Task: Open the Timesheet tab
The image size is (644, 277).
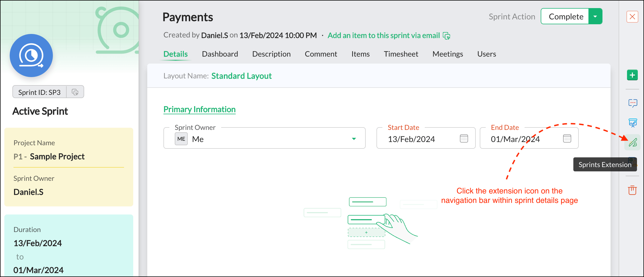Action: tap(401, 54)
